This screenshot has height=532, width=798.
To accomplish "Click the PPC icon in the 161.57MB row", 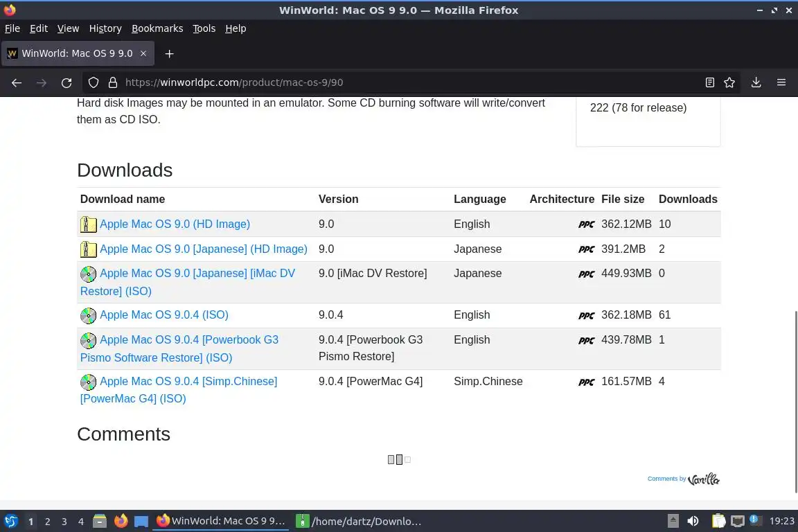I will pyautogui.click(x=586, y=382).
